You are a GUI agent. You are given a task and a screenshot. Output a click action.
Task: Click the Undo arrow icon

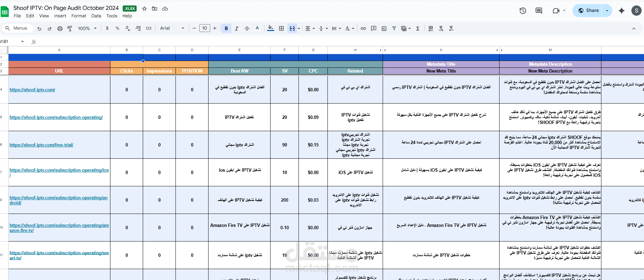tap(40, 29)
